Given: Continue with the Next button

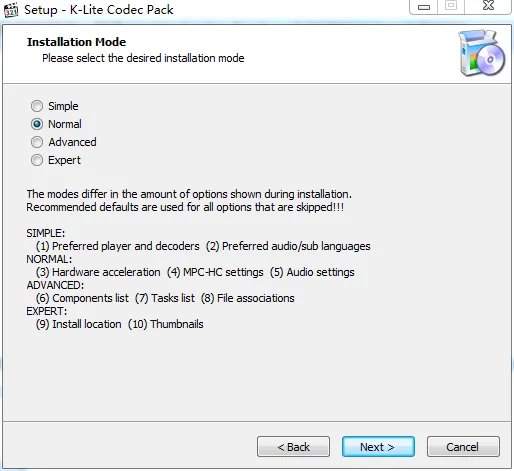Looking at the screenshot, I should [378, 447].
